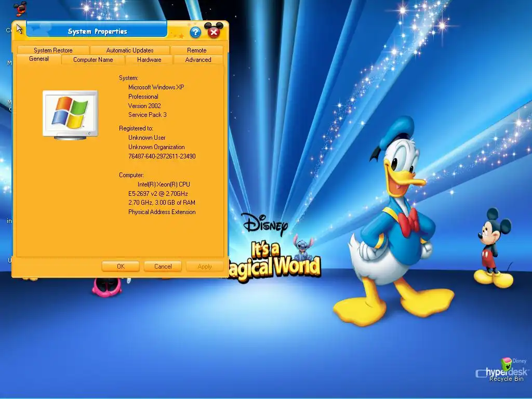Screen dimensions: 532x399
Task: Click the 'Version 2002' line
Action: pos(144,106)
